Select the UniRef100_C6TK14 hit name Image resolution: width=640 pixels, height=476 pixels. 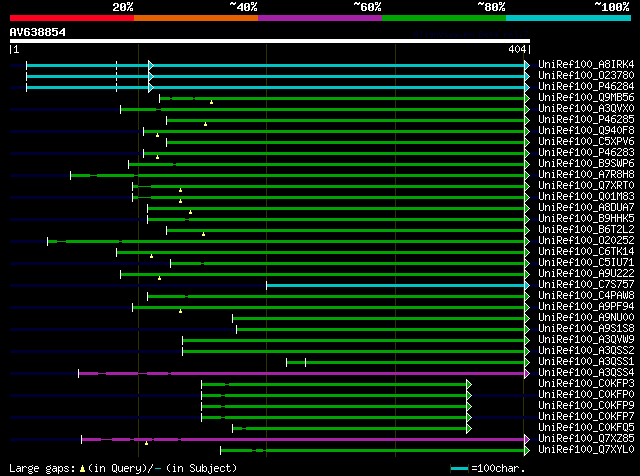click(x=586, y=252)
